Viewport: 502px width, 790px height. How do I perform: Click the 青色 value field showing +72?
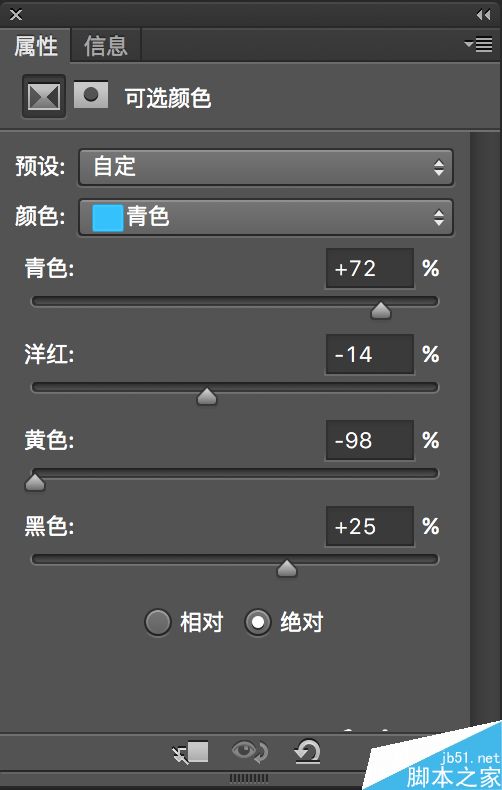tap(370, 269)
